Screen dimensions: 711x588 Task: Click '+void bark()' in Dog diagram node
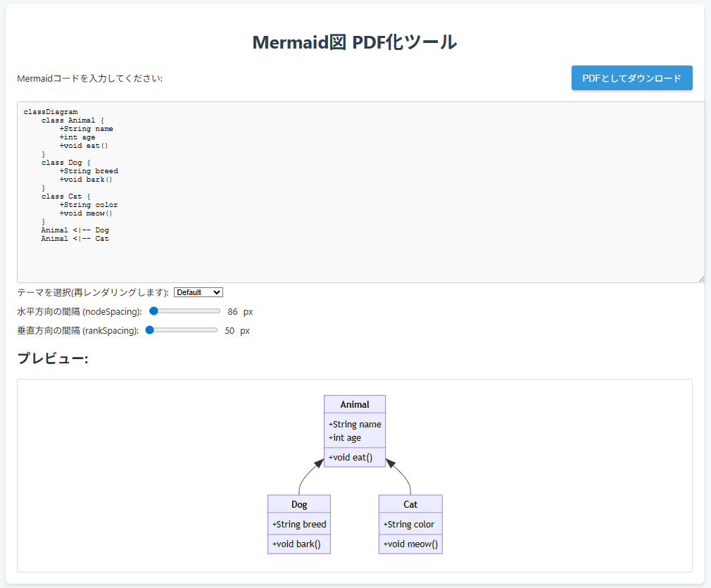point(296,544)
